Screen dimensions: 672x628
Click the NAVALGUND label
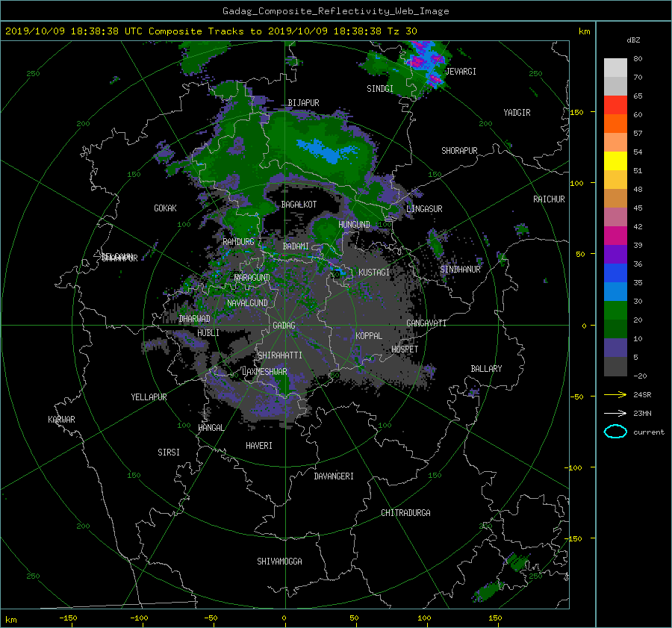click(x=247, y=303)
